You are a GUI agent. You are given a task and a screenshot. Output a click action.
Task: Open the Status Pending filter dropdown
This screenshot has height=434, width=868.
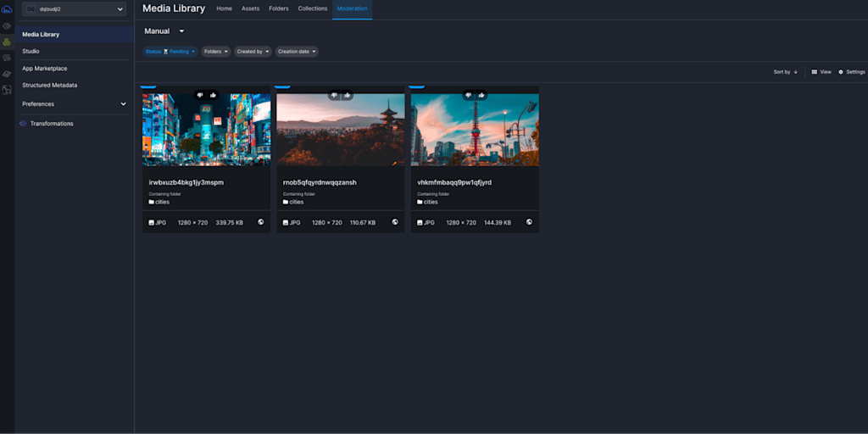170,52
